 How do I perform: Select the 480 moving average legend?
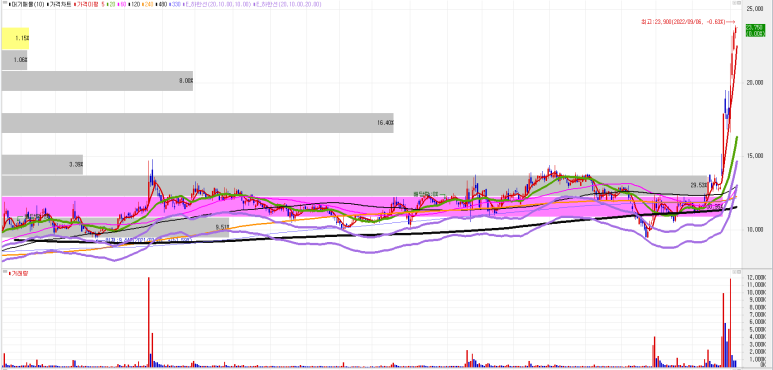click(161, 4)
